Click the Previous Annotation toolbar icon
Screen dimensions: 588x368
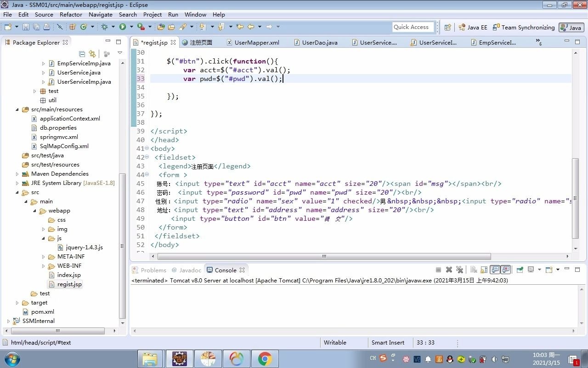(x=221, y=27)
